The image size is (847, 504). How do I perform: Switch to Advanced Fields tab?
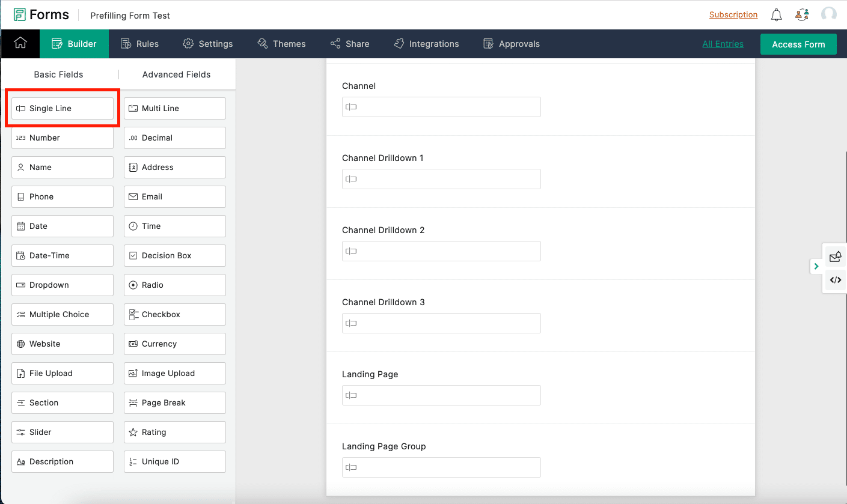tap(176, 74)
